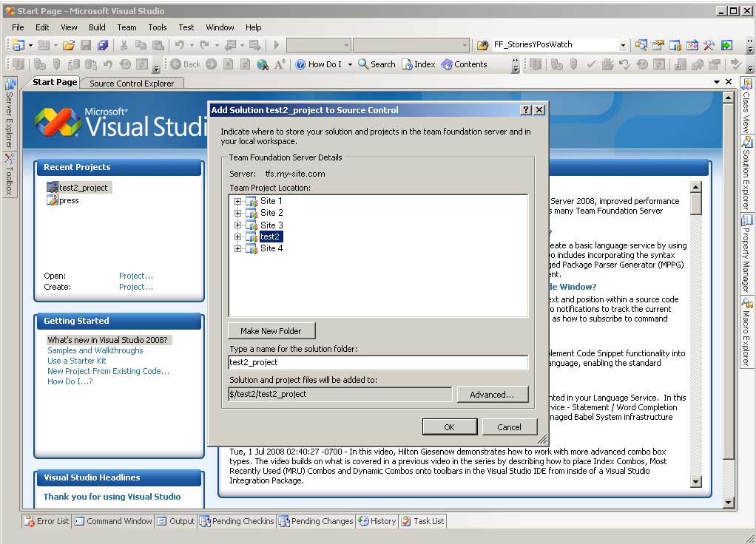Click the dialog's question mark help button
Viewport: 756px width, 544px height.
click(x=527, y=110)
